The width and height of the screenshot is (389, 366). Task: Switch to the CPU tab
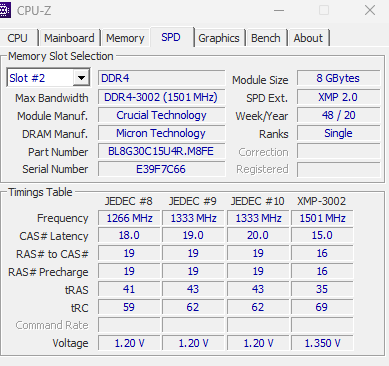(x=17, y=38)
